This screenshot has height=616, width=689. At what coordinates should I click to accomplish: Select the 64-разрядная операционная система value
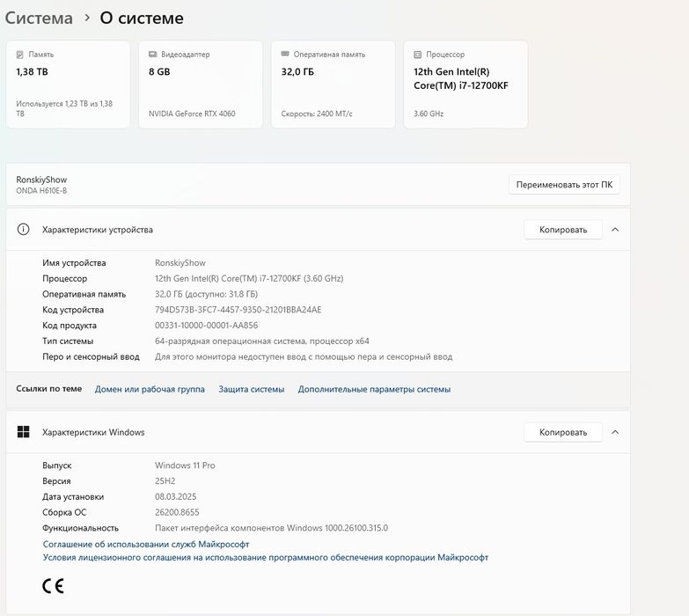(x=262, y=341)
